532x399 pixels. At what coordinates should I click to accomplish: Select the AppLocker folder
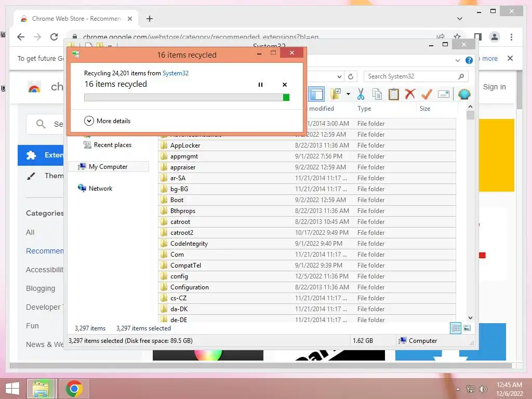307,145
